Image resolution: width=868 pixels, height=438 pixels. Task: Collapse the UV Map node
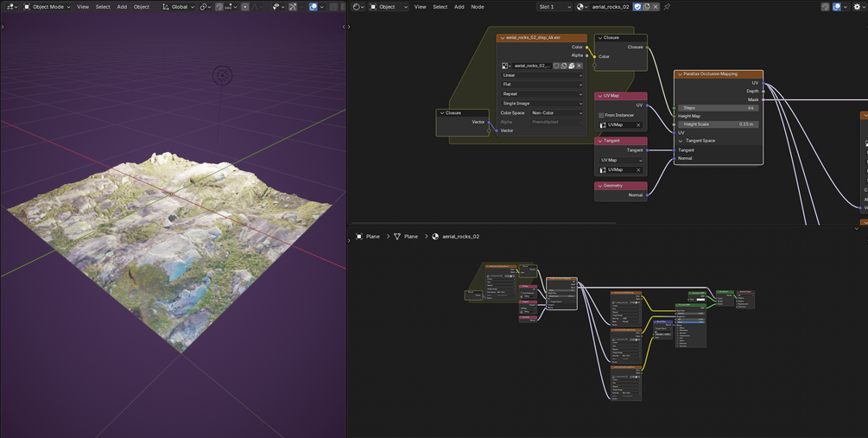pos(600,96)
